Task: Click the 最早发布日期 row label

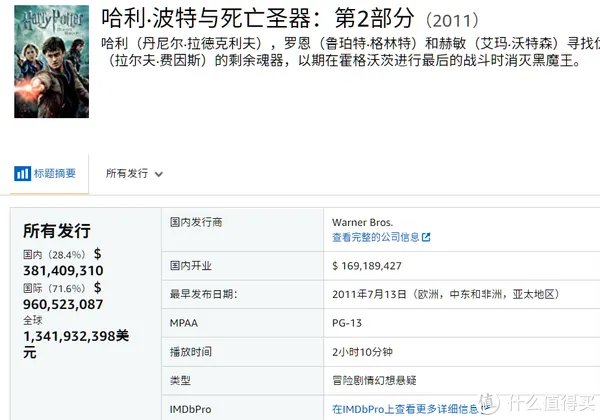Action: (204, 294)
